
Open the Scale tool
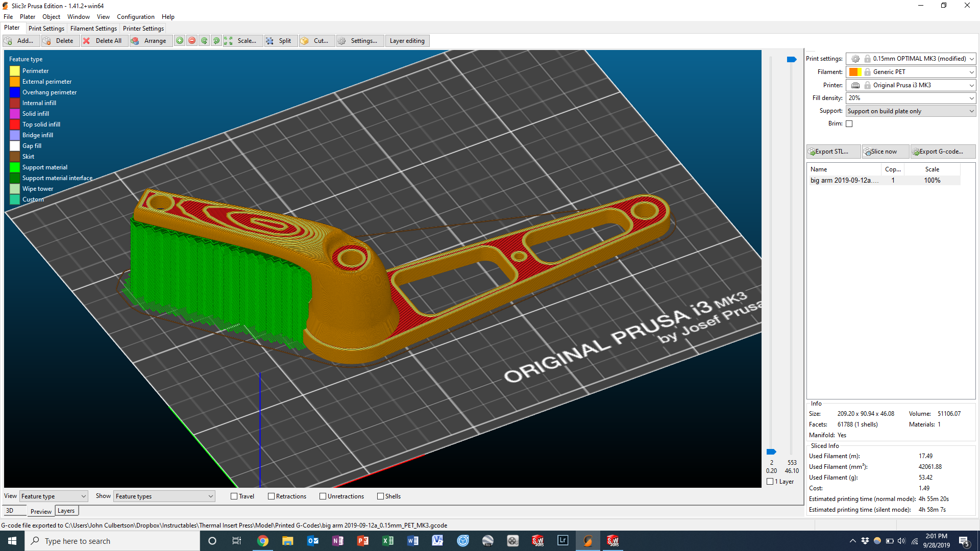click(242, 41)
